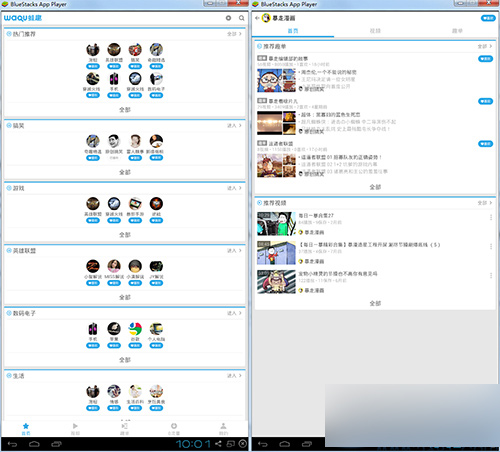
Task: Toggle follow under 生活百科 in 生活 section
Action: [135, 408]
